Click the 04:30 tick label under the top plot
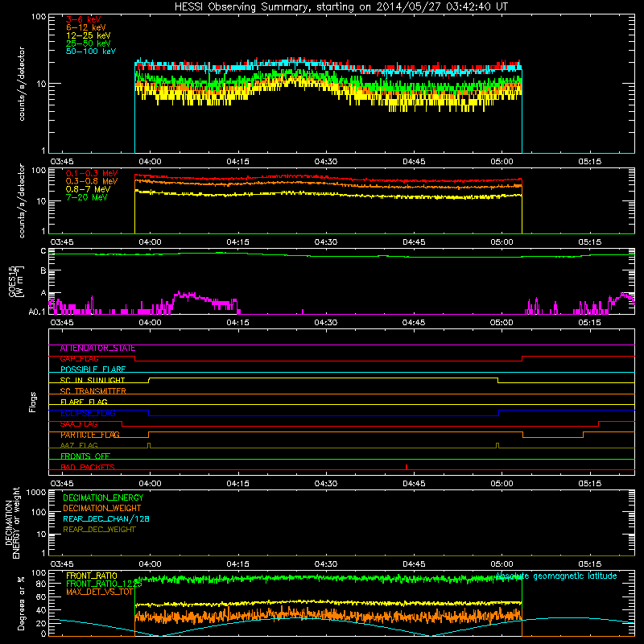Image resolution: width=644 pixels, height=644 pixels. click(326, 162)
